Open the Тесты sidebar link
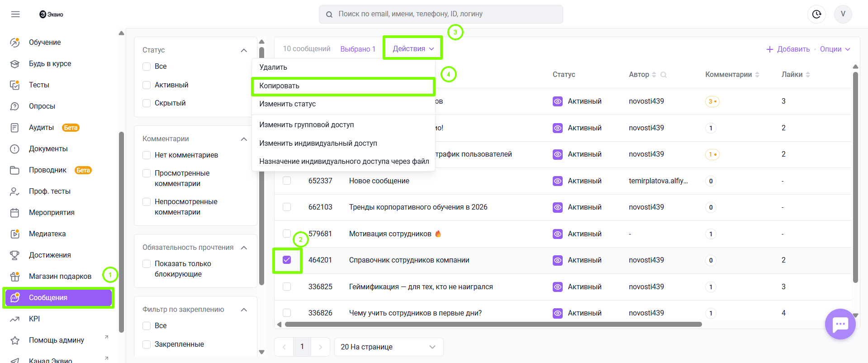 (39, 85)
